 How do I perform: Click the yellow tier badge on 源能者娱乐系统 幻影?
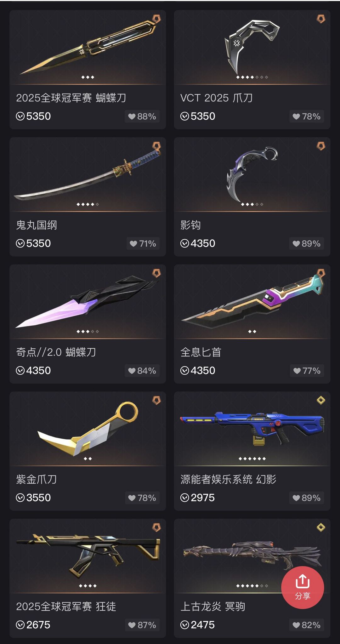point(321,400)
